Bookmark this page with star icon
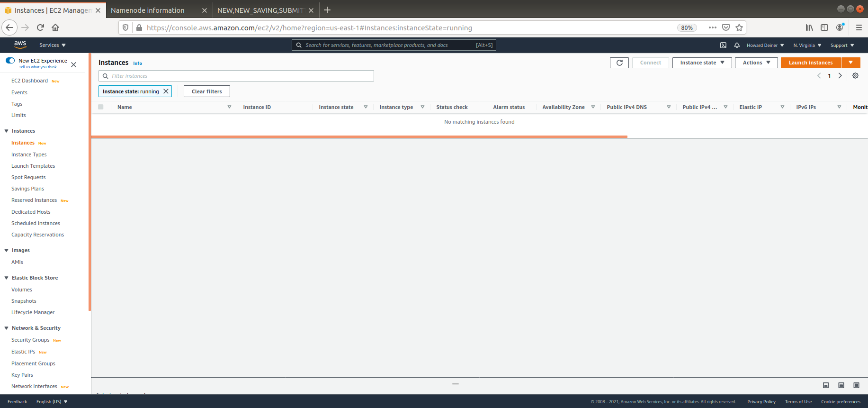 [739, 27]
